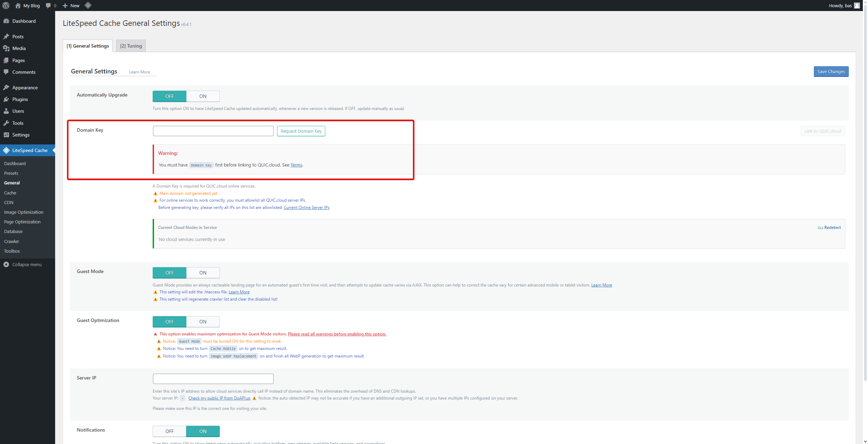Click the Tools wrench icon

click(x=6, y=123)
